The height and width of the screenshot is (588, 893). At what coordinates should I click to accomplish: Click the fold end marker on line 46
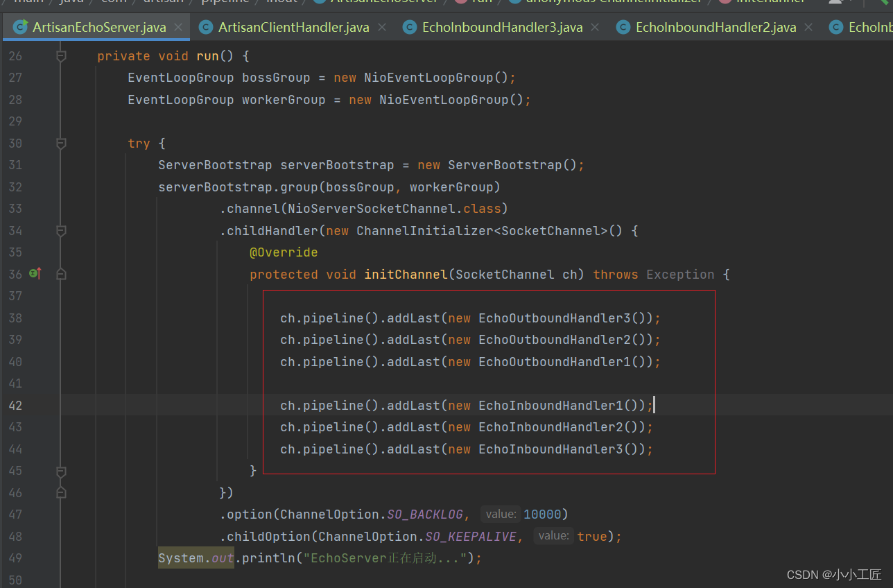61,493
